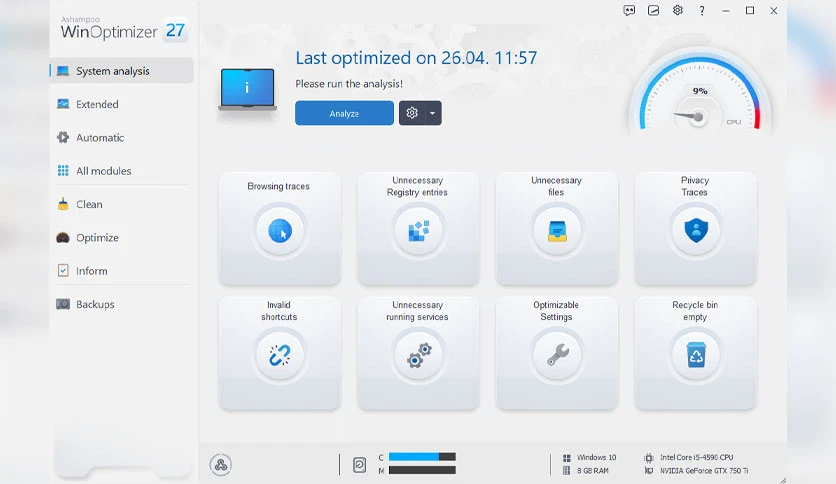This screenshot has height=484, width=836.
Task: Open help question mark icon
Action: pyautogui.click(x=702, y=11)
